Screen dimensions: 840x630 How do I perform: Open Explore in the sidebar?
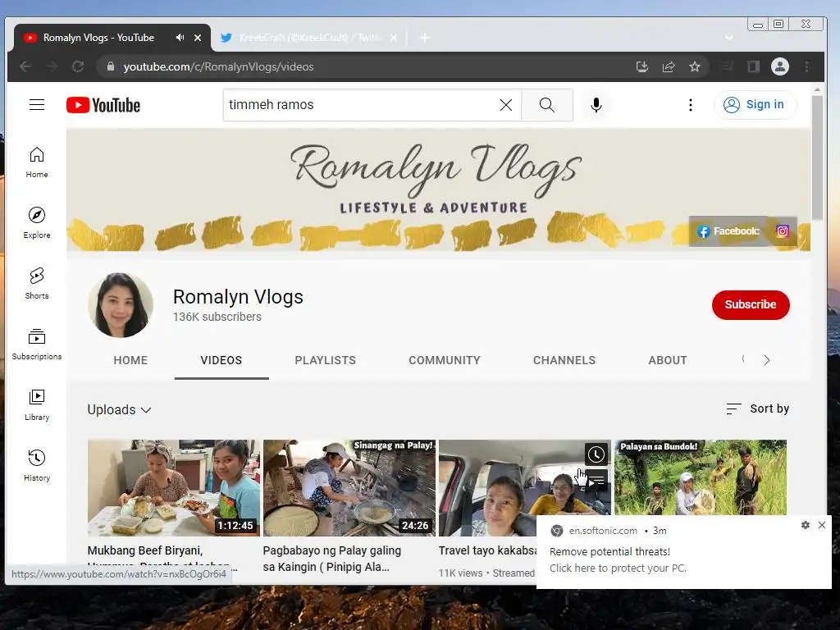36,223
